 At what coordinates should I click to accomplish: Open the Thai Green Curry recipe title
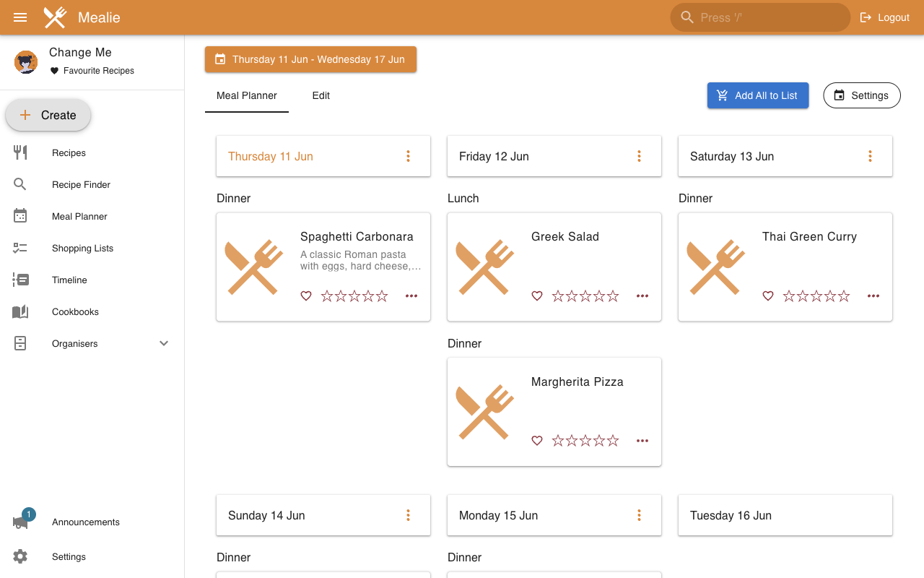pos(809,237)
